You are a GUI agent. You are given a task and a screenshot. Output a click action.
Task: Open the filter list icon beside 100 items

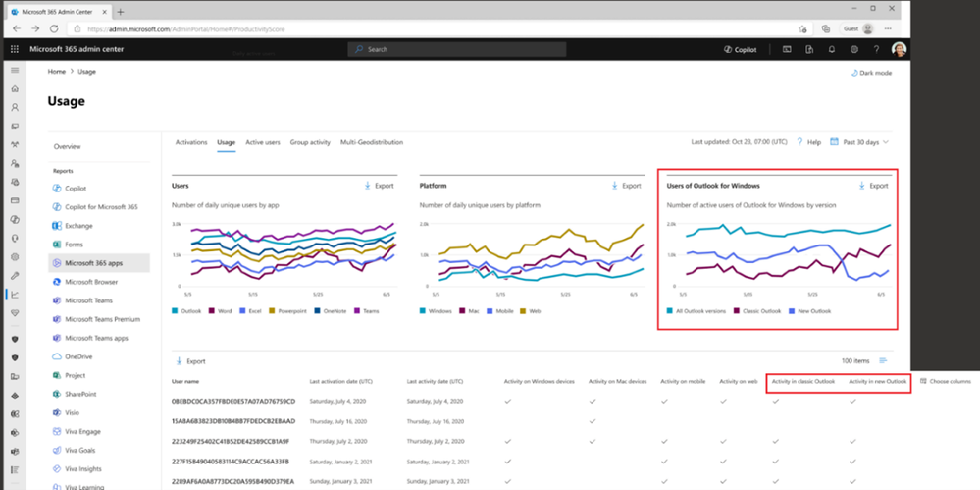[883, 360]
